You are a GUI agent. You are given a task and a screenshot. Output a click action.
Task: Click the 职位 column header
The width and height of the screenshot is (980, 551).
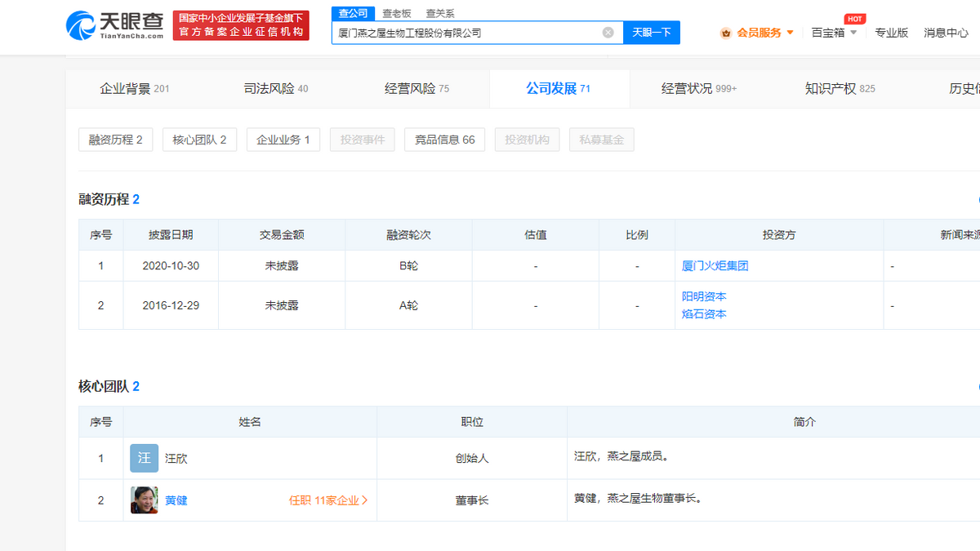472,422
